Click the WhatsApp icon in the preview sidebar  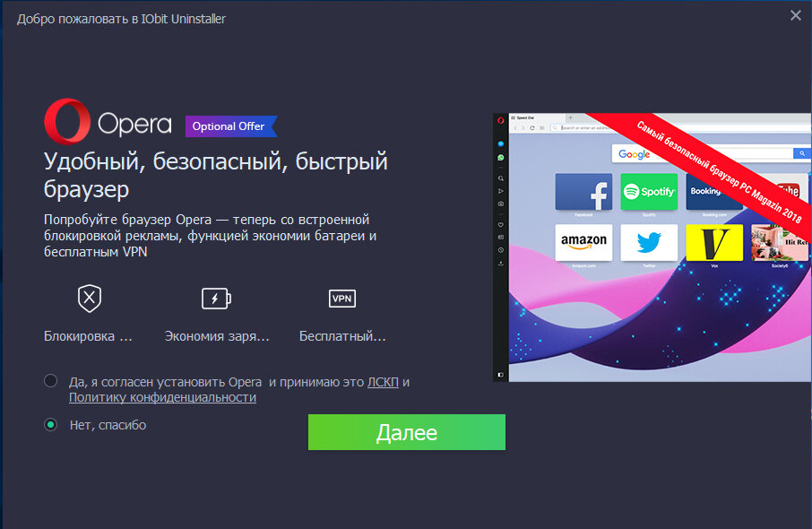501,158
